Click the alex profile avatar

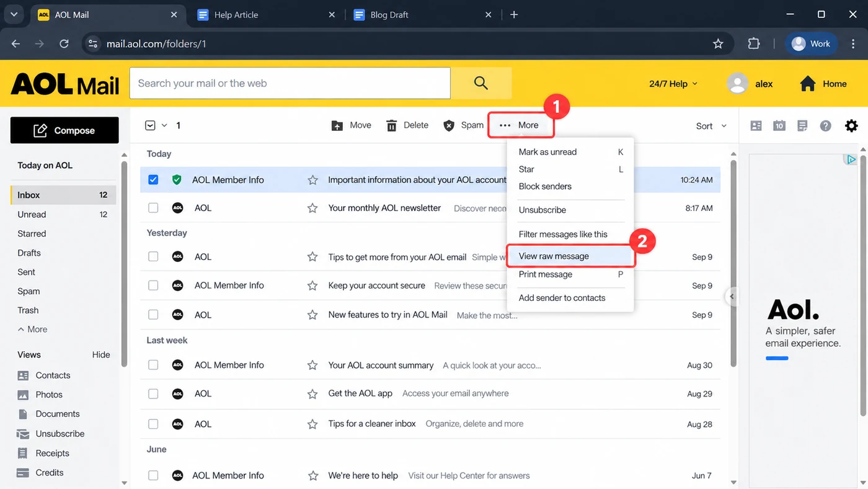737,84
